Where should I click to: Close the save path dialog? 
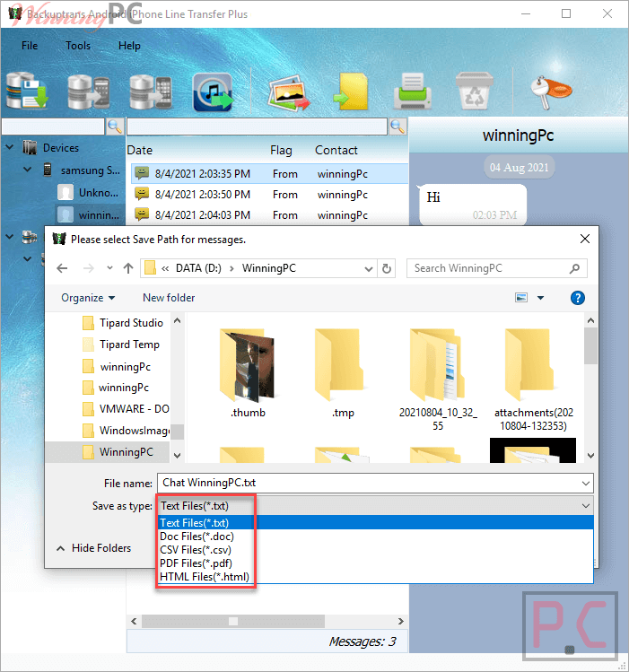pyautogui.click(x=584, y=239)
